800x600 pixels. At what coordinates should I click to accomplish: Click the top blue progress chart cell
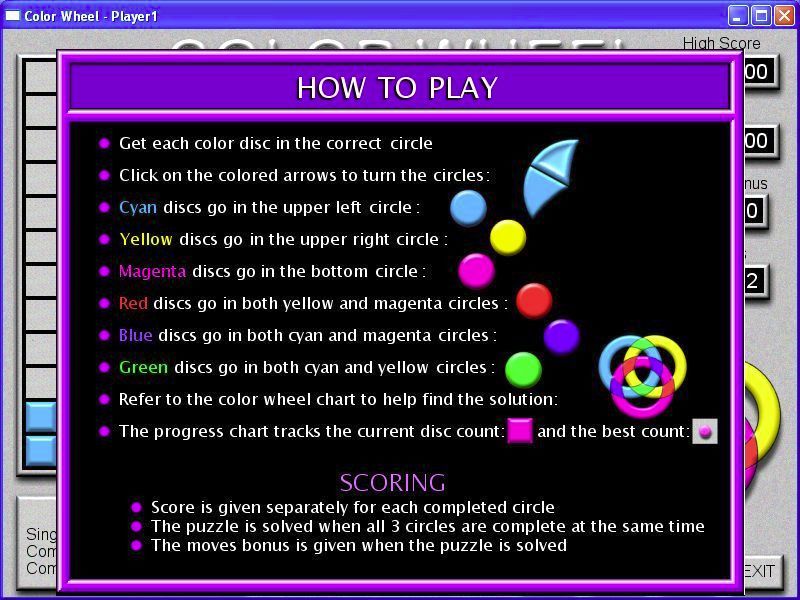(41, 416)
